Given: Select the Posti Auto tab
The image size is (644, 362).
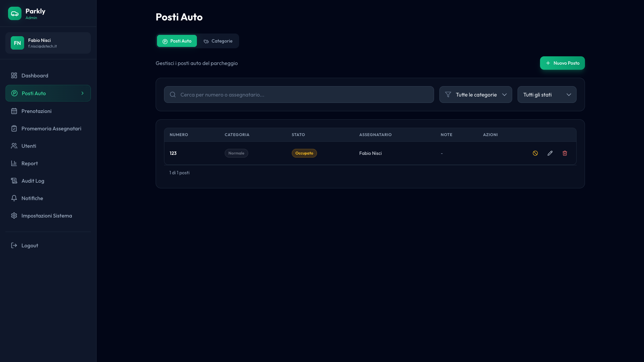Looking at the screenshot, I should coord(177,41).
